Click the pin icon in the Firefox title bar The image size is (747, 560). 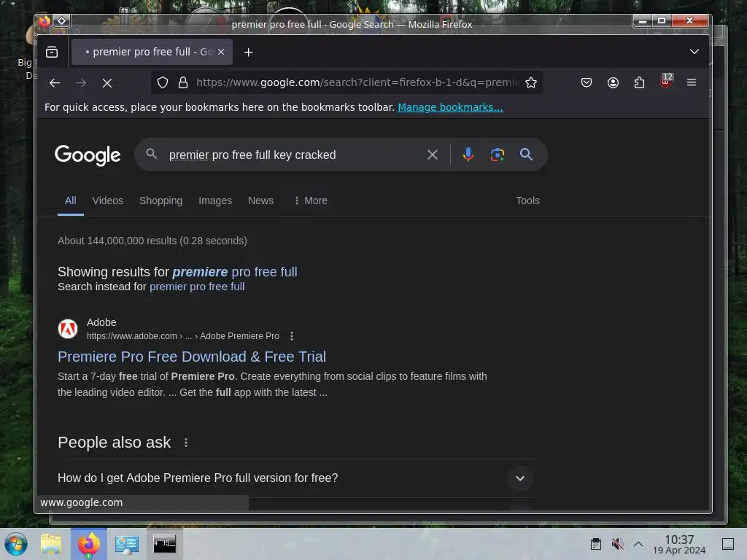(62, 20)
